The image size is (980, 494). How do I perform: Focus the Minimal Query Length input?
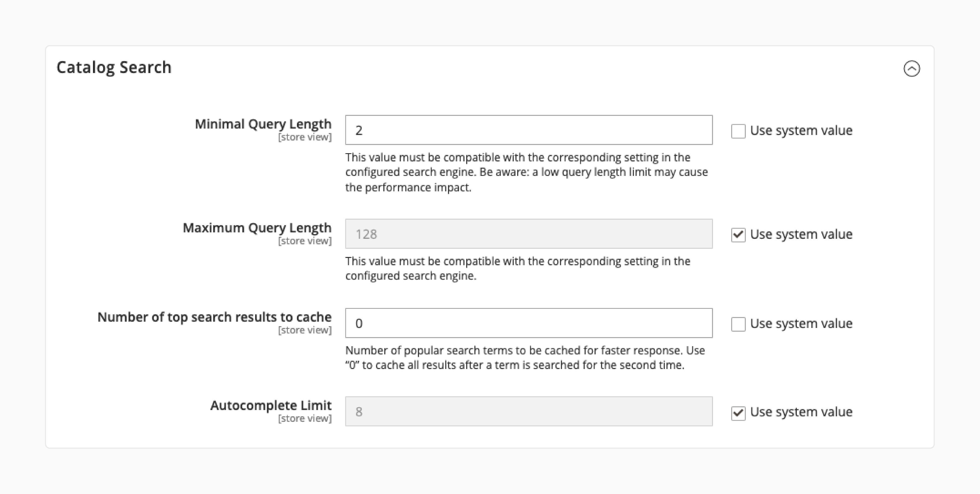point(529,130)
